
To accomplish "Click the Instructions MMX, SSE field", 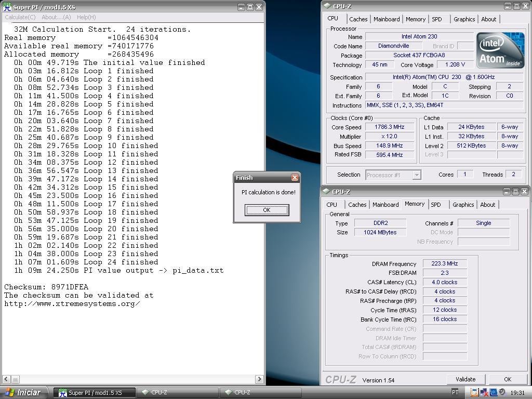I will 444,105.
